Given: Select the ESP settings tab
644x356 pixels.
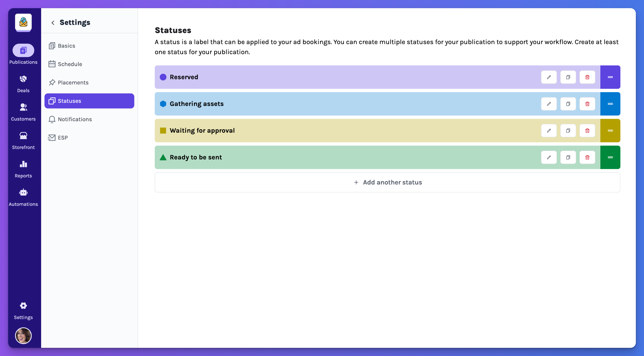Looking at the screenshot, I should tap(89, 138).
